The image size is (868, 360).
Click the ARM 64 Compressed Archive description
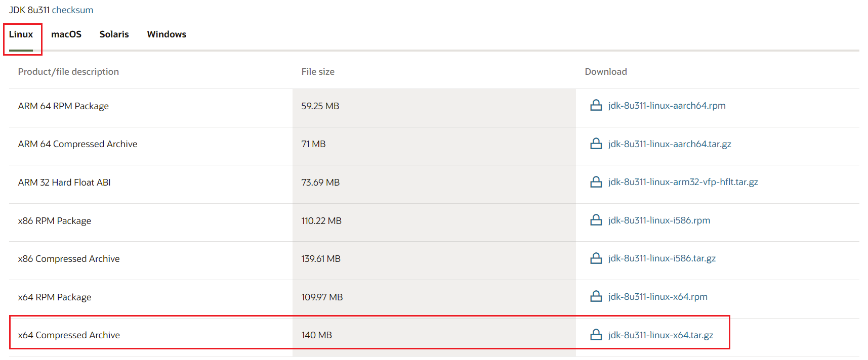coord(77,144)
